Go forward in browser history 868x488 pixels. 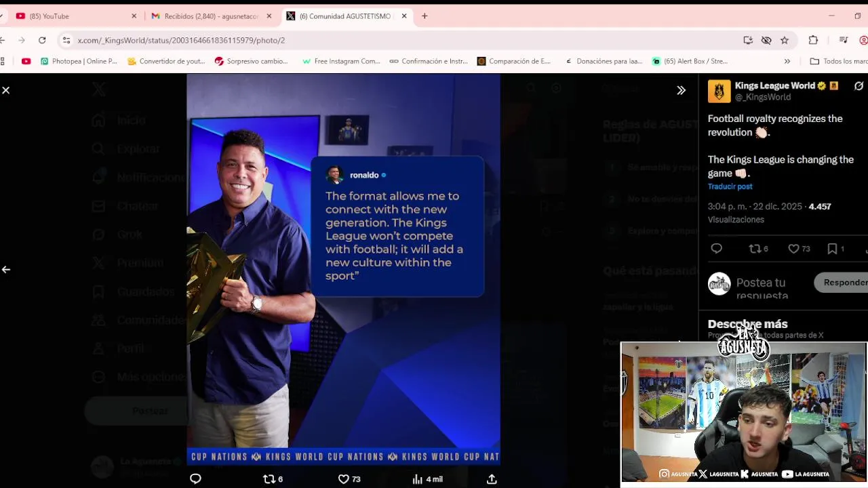21,41
